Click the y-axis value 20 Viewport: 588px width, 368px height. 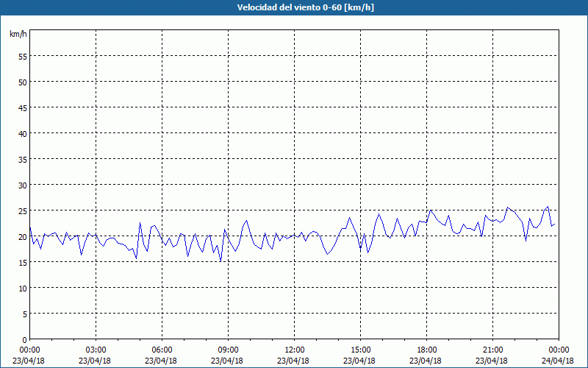23,237
